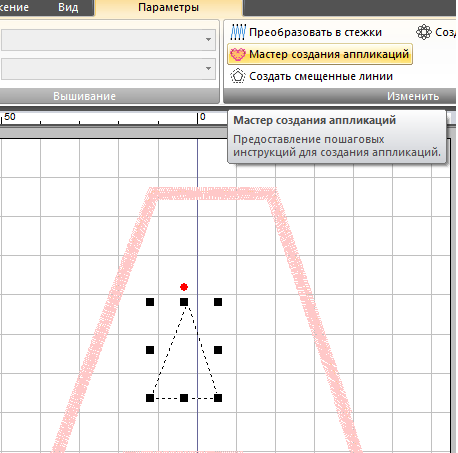
Task: Click the pink top edge of the trapezoid stitch outline
Action: coord(212,194)
